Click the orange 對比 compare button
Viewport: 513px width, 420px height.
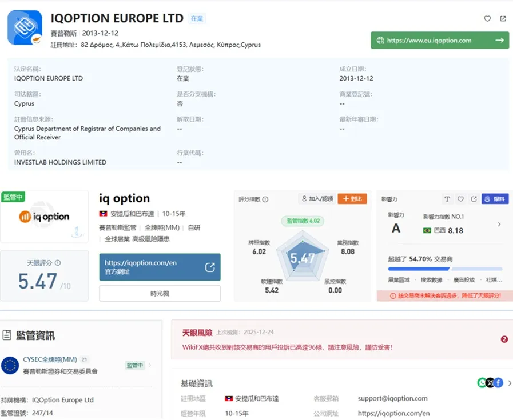[x=352, y=199]
